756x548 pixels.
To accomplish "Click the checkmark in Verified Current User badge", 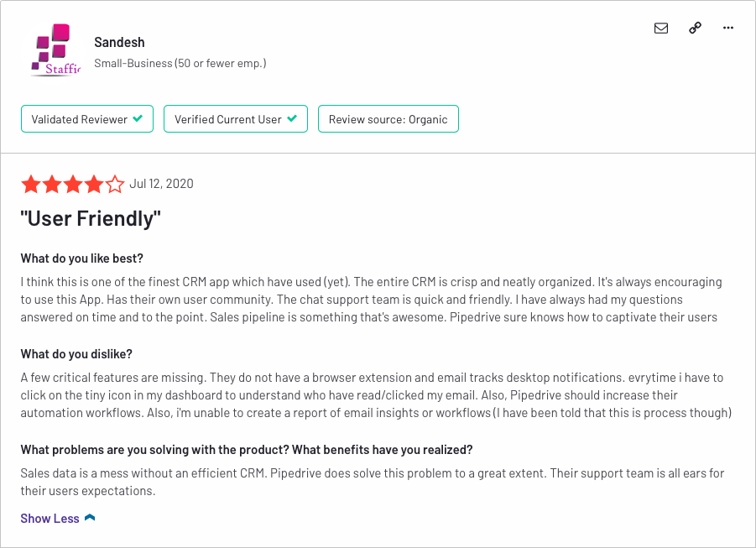I will click(x=292, y=118).
